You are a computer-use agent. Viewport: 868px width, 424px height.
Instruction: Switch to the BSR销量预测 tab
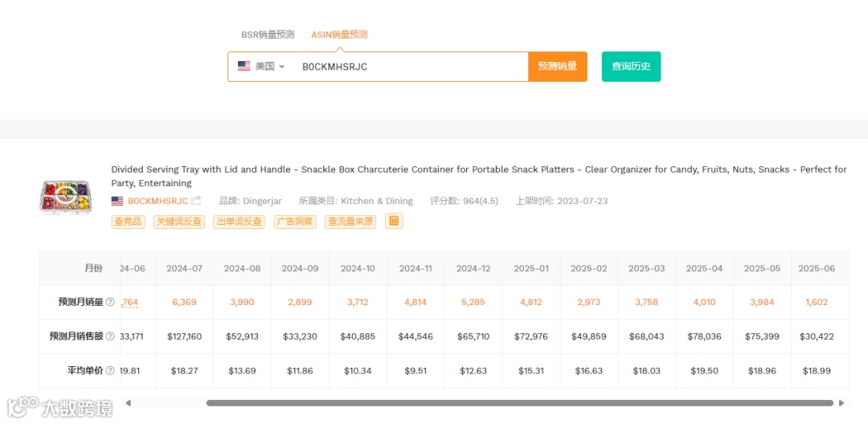[268, 35]
